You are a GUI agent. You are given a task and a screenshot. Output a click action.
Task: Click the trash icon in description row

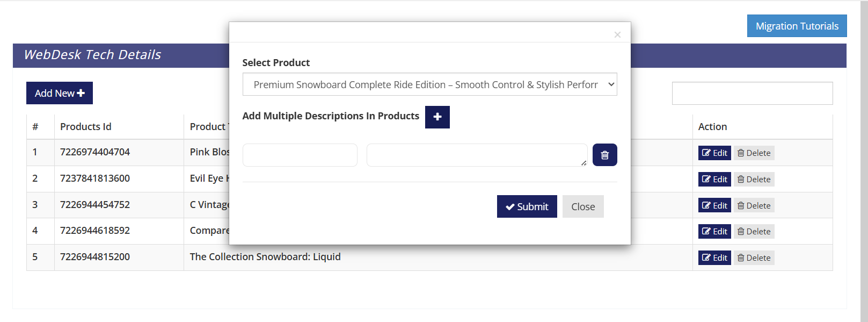pyautogui.click(x=604, y=155)
